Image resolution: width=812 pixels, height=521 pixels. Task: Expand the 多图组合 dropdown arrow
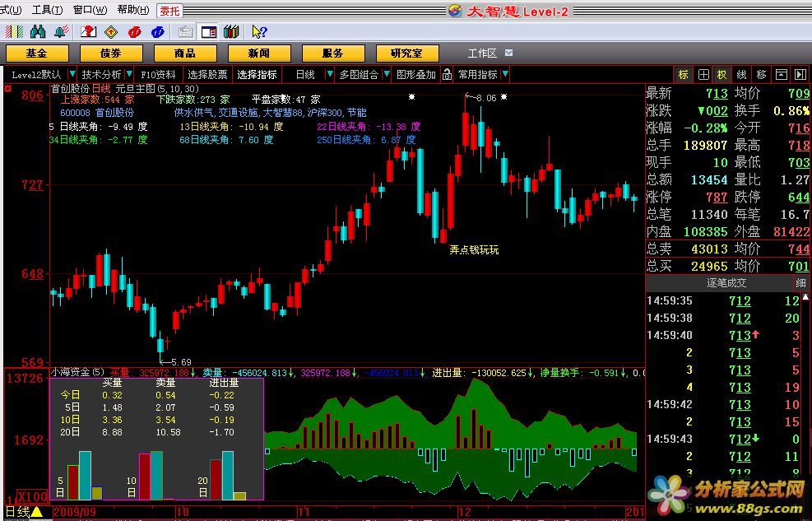point(387,75)
